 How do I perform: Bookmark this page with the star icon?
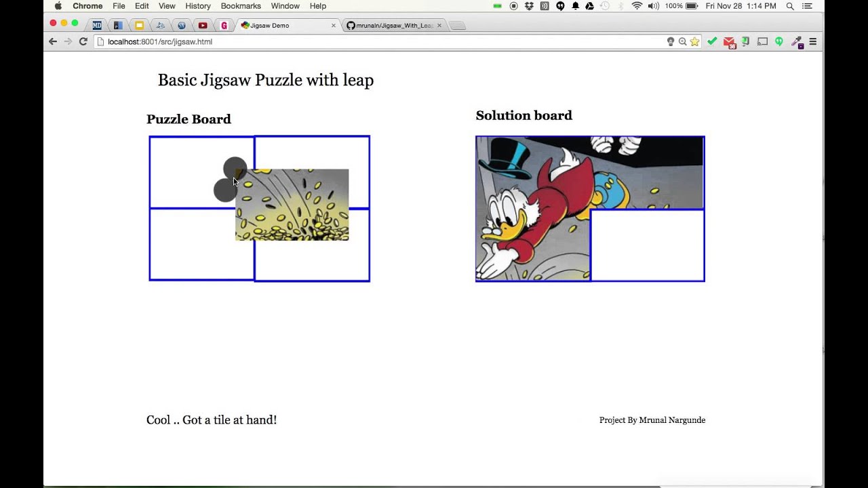point(695,41)
